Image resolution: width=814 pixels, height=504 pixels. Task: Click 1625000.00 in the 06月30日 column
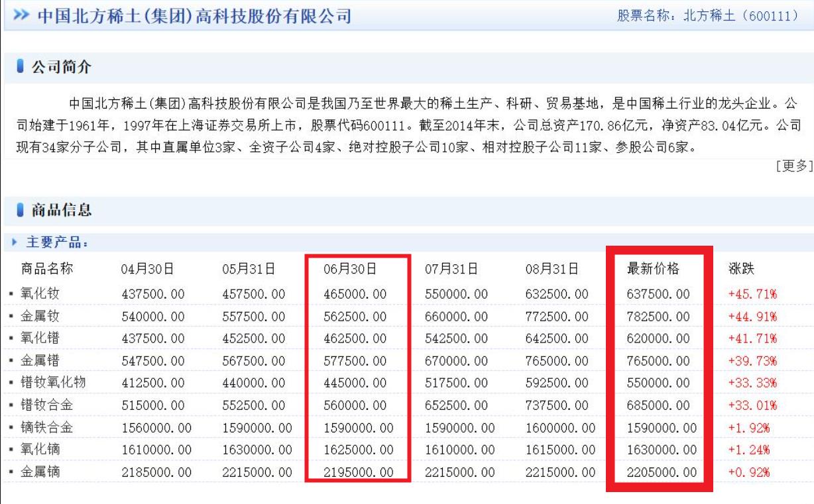[359, 450]
